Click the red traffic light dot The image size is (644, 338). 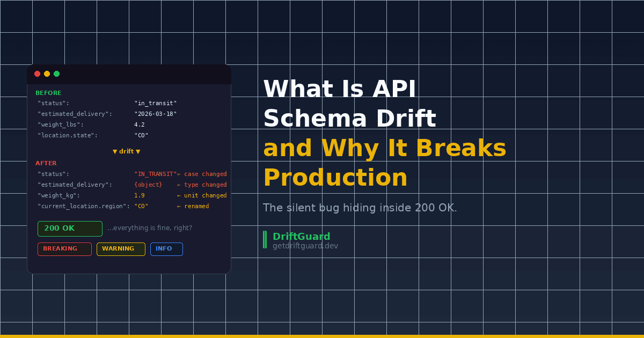click(36, 74)
